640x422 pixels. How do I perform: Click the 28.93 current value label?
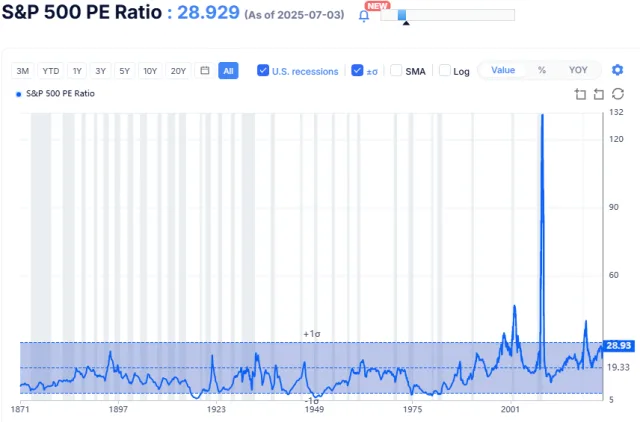618,346
